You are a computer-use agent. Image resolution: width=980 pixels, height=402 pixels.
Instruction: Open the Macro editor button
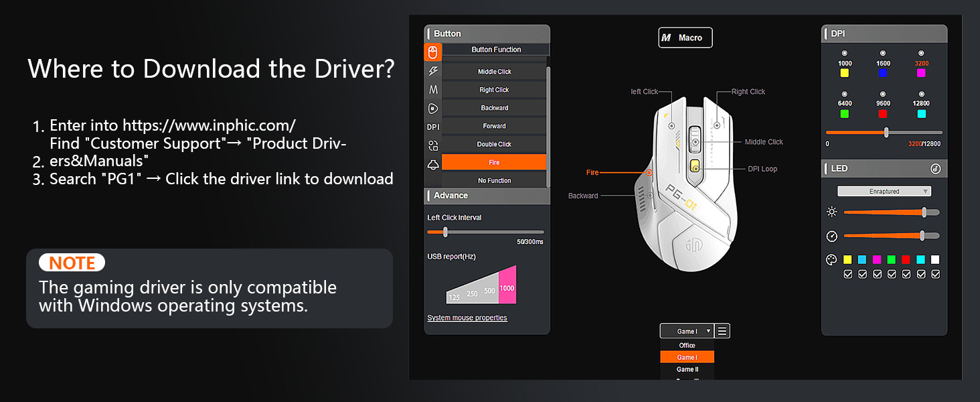685,38
